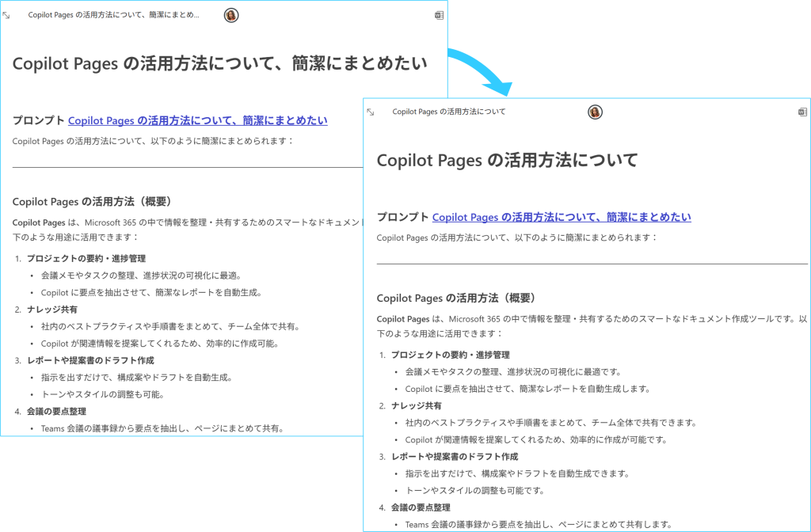Image resolution: width=811 pixels, height=532 pixels.
Task: Click '会議の要点整理' in the front window
Action: pyautogui.click(x=421, y=507)
